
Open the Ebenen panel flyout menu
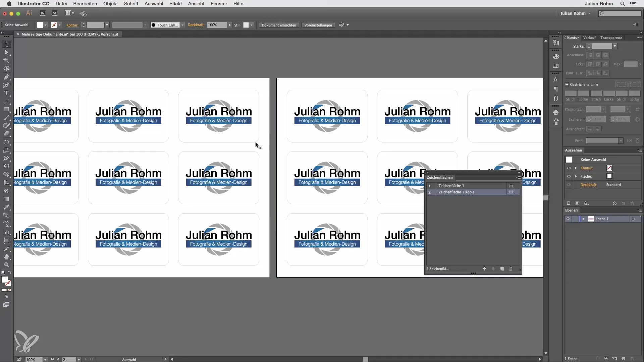pos(640,210)
